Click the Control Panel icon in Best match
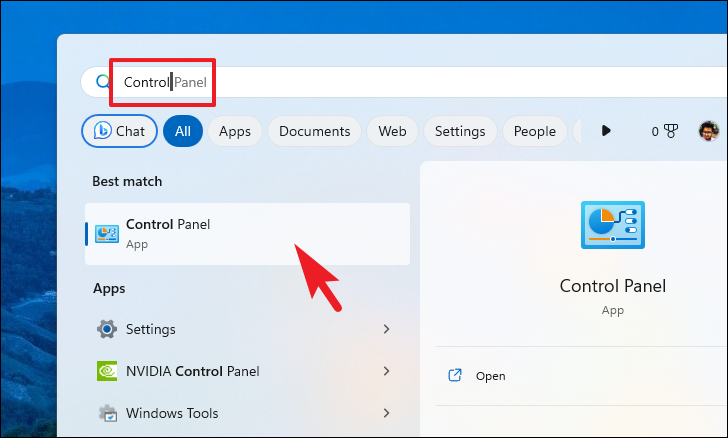 coord(107,234)
